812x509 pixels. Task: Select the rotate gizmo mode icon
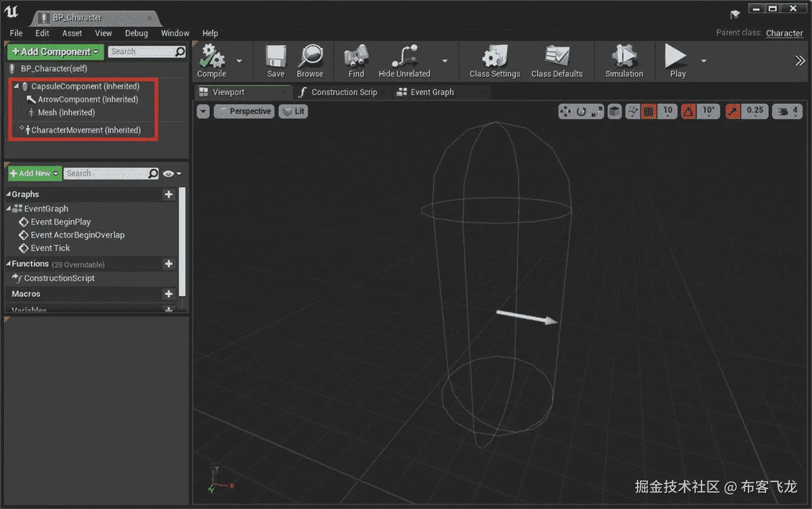(x=581, y=112)
